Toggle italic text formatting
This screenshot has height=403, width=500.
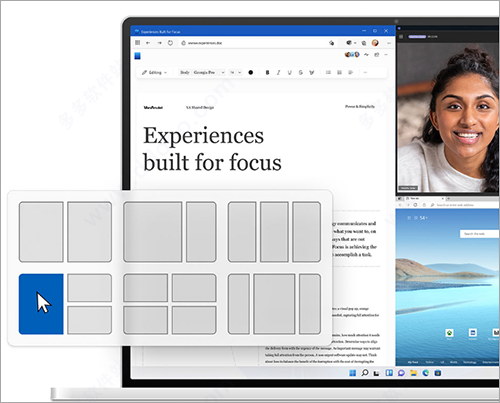[279, 72]
